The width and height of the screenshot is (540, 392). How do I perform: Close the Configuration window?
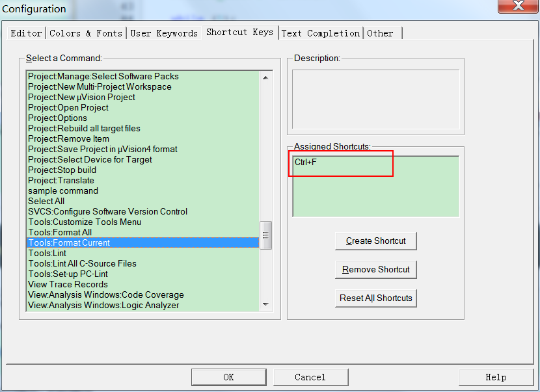pos(517,6)
